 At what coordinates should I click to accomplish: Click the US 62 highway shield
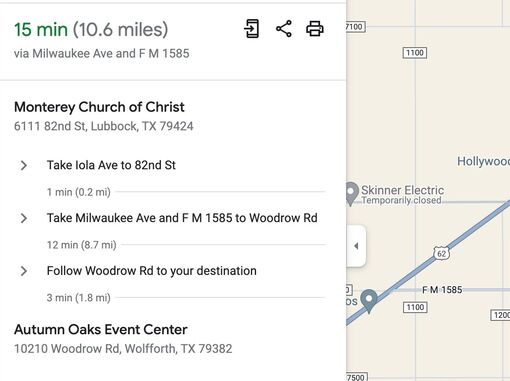point(441,254)
